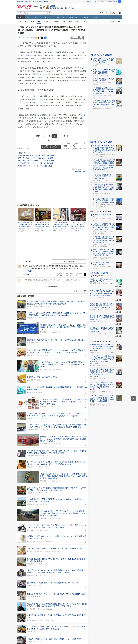Go to next page with 次へ
This screenshot has height=644, width=138.
[x=66, y=136]
